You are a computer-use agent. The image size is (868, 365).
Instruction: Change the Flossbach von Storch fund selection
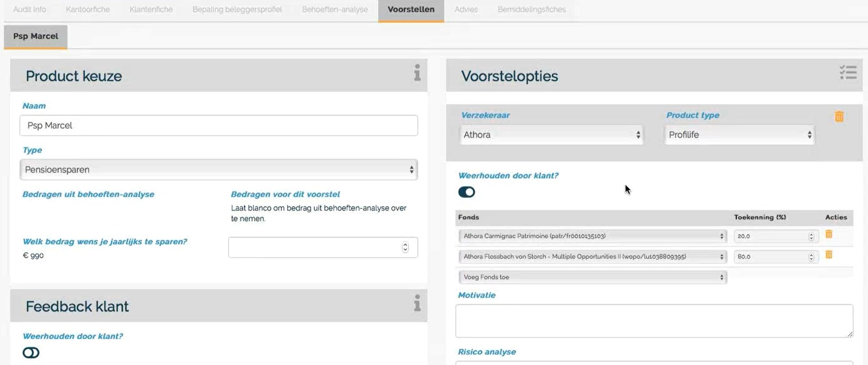click(x=592, y=257)
